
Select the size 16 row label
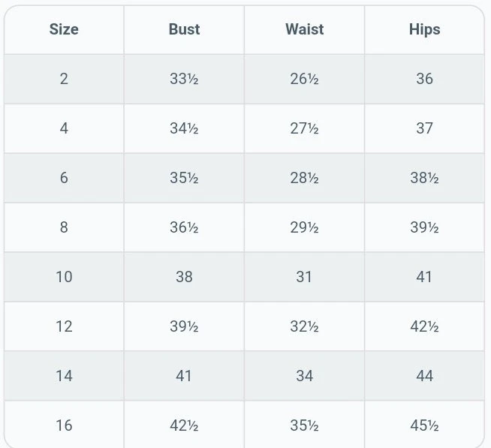pyautogui.click(x=64, y=425)
